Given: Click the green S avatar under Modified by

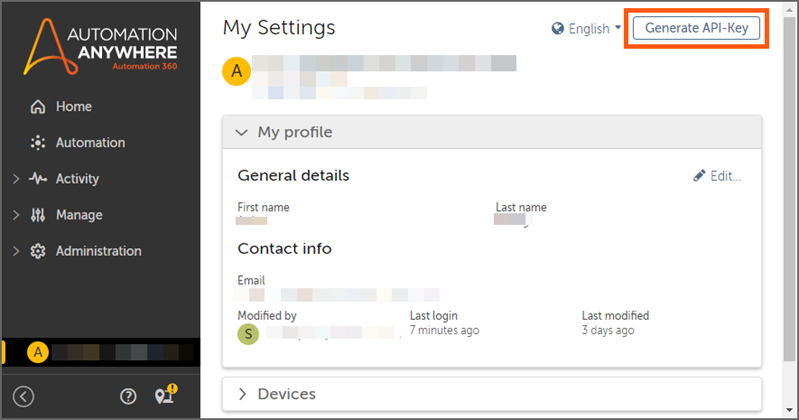Looking at the screenshot, I should 248,334.
